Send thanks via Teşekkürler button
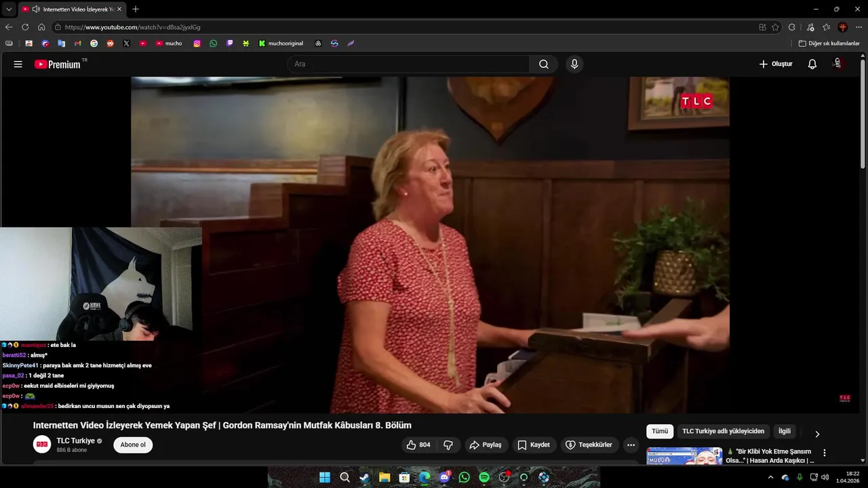 click(589, 445)
